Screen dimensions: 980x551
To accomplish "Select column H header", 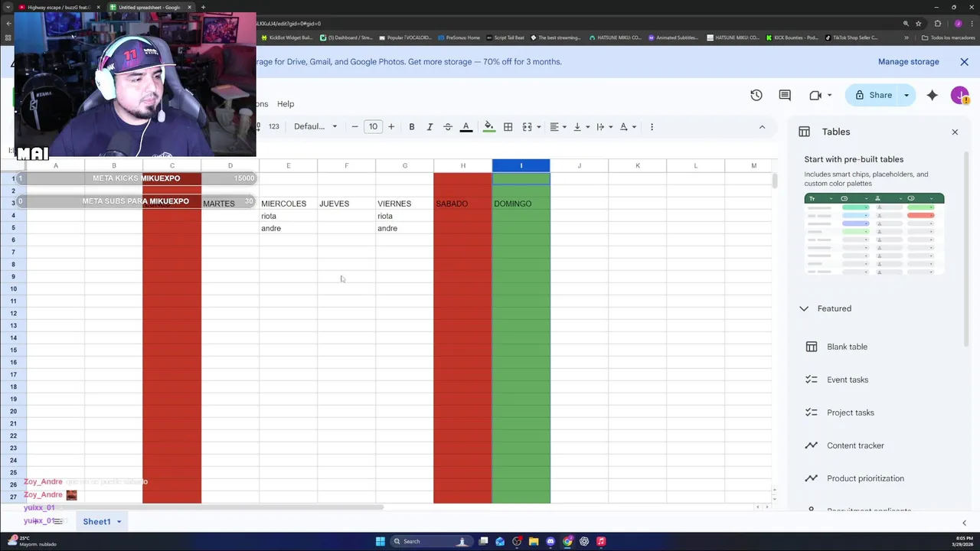I will [x=462, y=165].
